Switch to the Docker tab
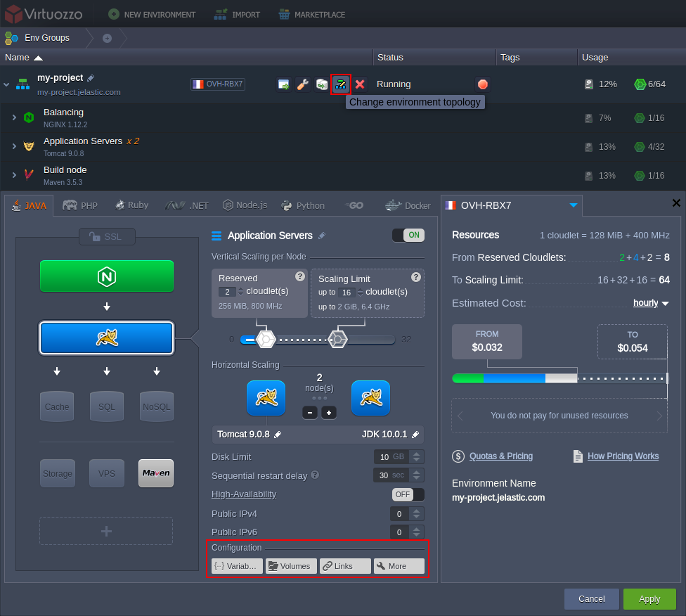The height and width of the screenshot is (616, 686). [408, 205]
